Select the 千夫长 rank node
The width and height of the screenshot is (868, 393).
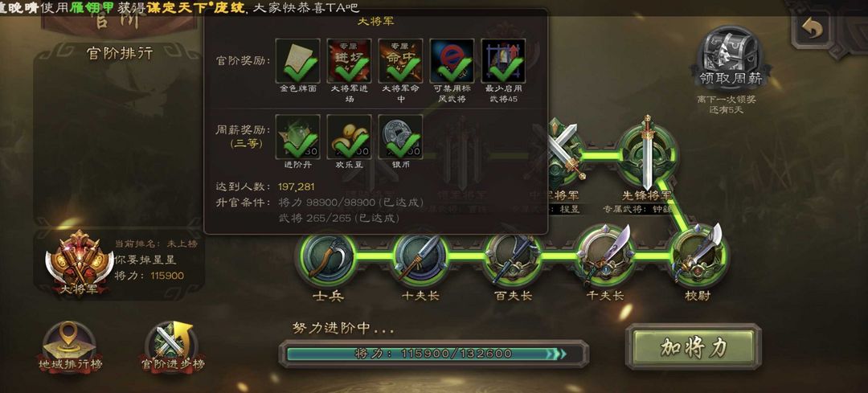604,256
